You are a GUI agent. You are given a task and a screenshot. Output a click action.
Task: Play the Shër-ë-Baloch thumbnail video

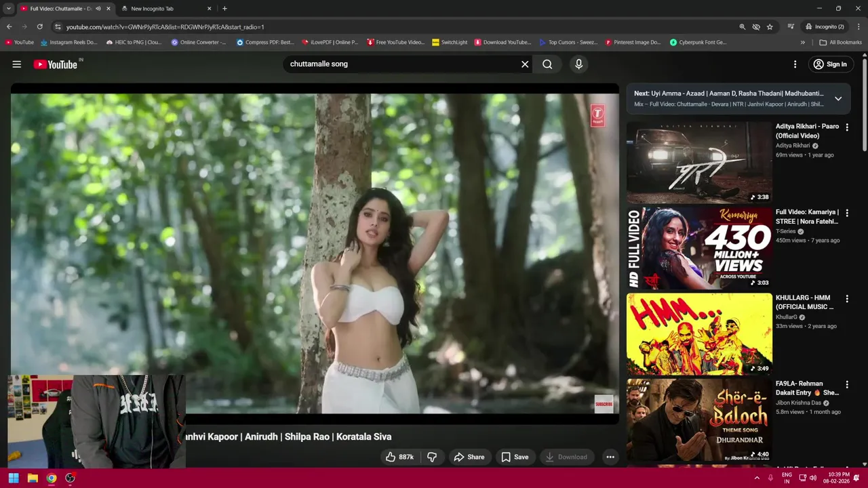click(x=699, y=420)
